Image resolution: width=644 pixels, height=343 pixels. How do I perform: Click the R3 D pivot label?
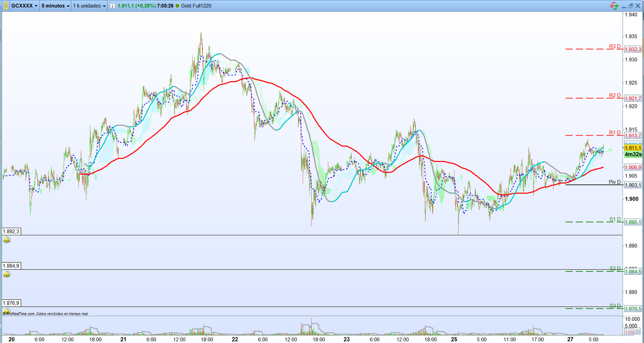pyautogui.click(x=615, y=46)
